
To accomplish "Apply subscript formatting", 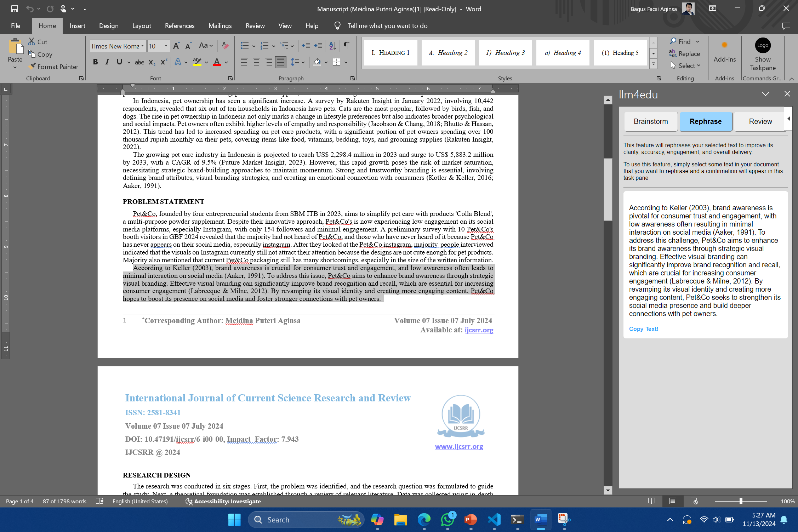I will point(151,62).
